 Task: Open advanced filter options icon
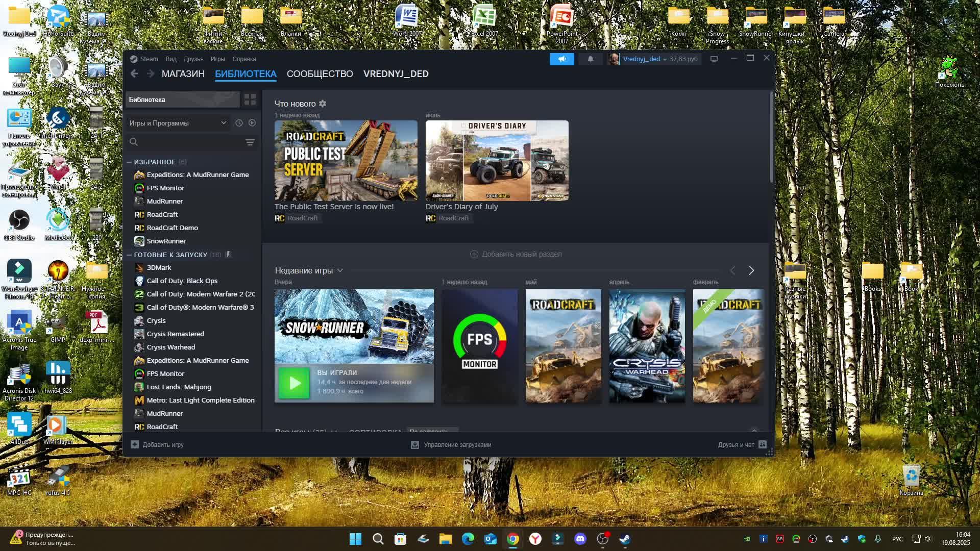250,142
